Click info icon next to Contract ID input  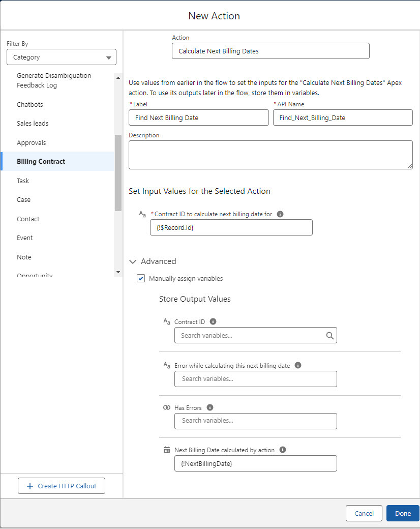coord(280,214)
